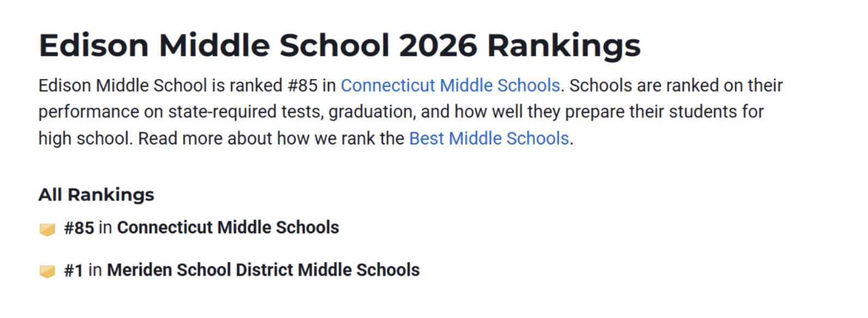The height and width of the screenshot is (318, 868).
Task: Open the blue Connecticut Middle Schools paragraph link
Action: point(450,85)
